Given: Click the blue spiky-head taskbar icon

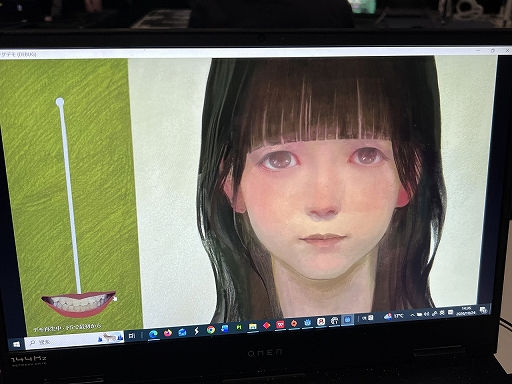Looking at the screenshot, I should (308, 322).
